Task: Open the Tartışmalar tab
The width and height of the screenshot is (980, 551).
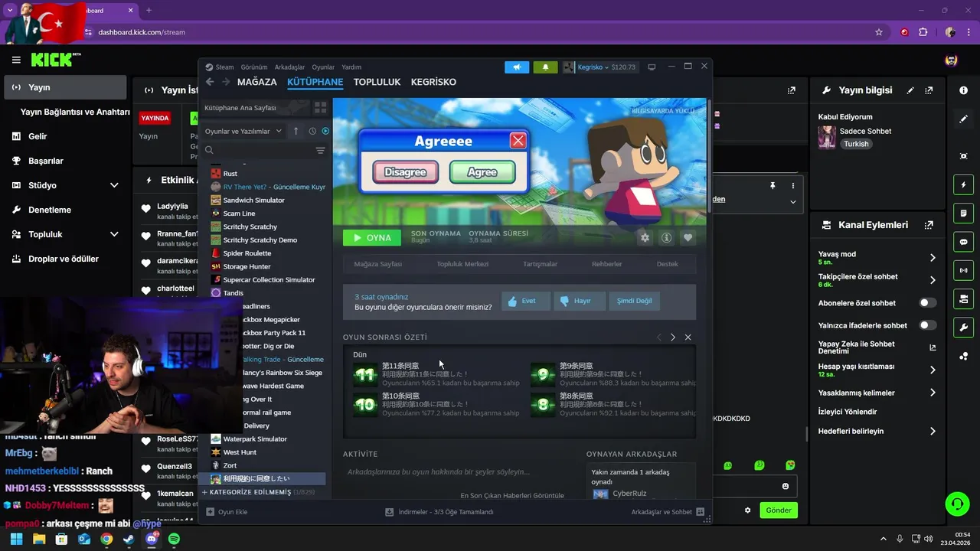Action: 540,264
